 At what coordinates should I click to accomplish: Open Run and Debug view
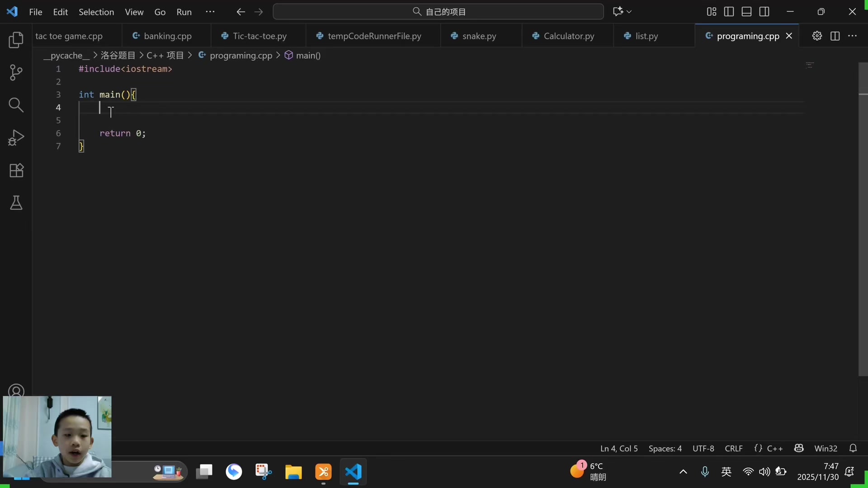pyautogui.click(x=16, y=137)
